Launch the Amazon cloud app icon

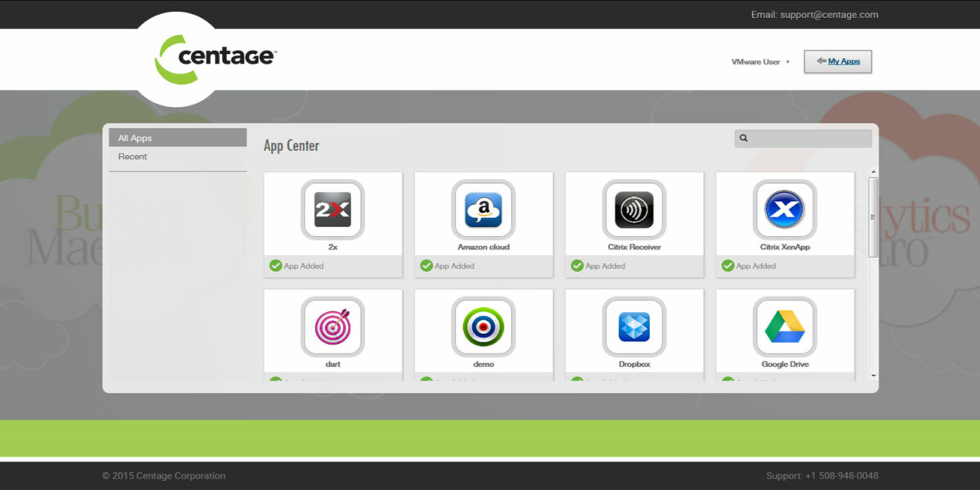[483, 210]
